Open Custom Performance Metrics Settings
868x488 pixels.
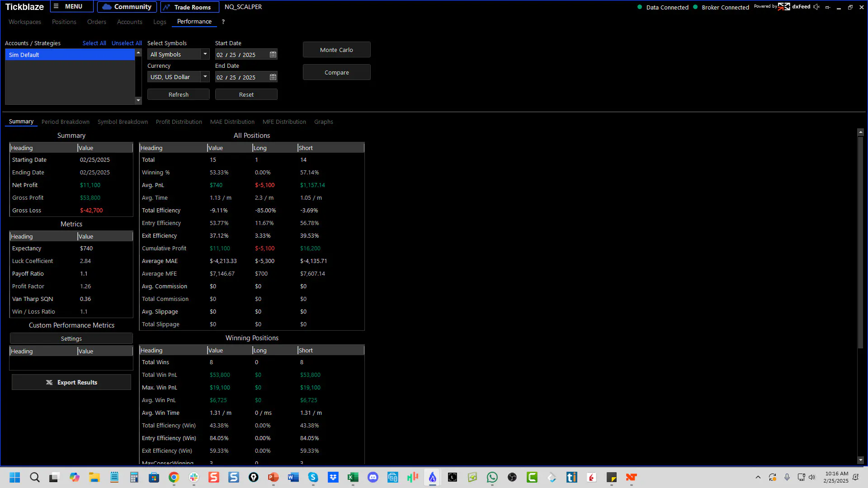(x=71, y=338)
